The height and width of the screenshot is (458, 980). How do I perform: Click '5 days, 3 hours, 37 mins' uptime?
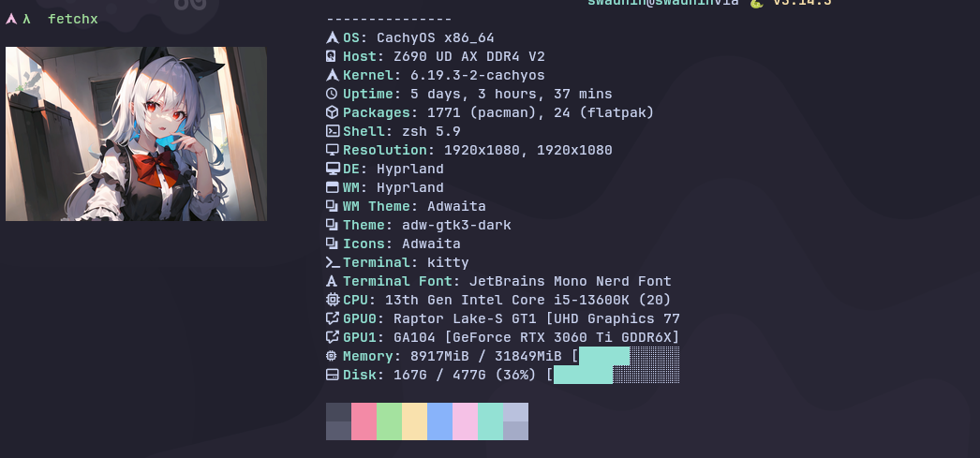click(x=512, y=94)
